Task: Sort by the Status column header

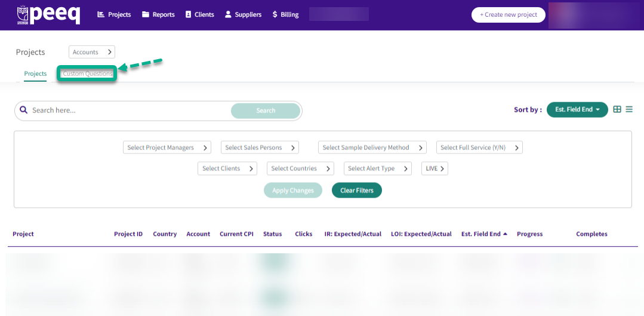Action: [273, 234]
